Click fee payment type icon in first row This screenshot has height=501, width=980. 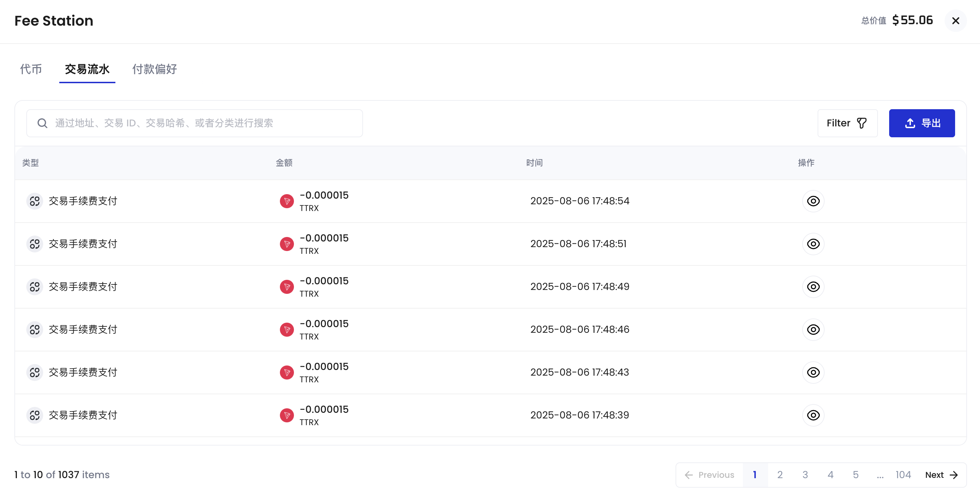(x=35, y=201)
